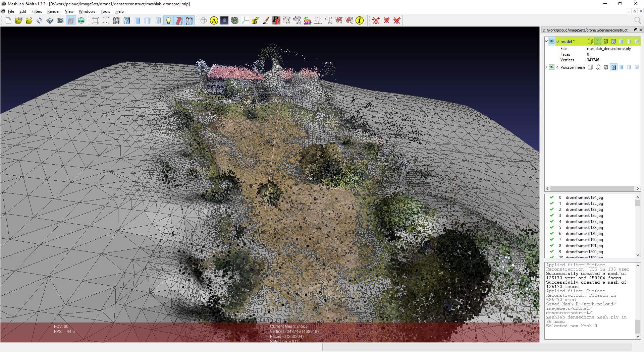This screenshot has width=644, height=352.
Task: Click raster list scroll-down arrow
Action: tap(638, 255)
